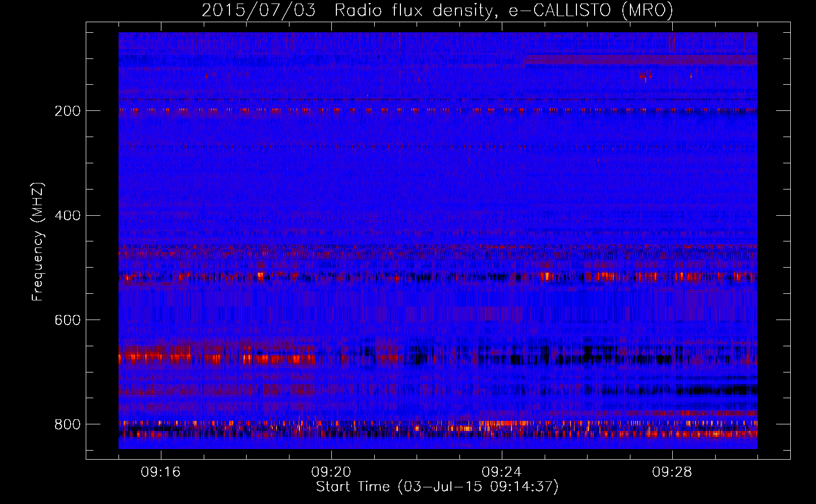The image size is (816, 504).
Task: Click the 09:20 time tick label
Action: (331, 472)
